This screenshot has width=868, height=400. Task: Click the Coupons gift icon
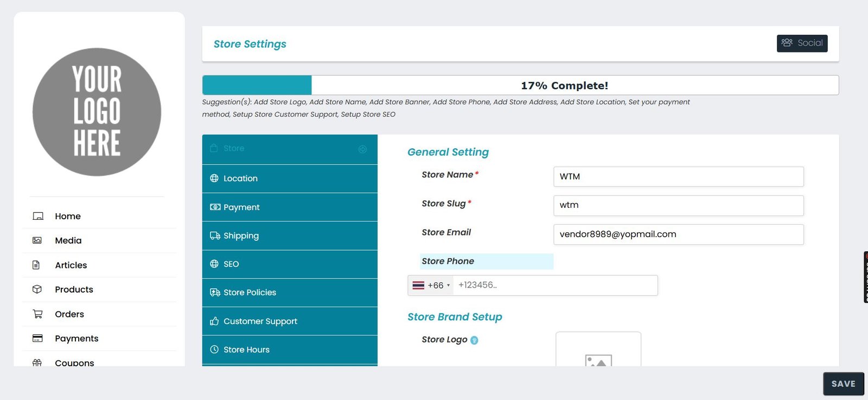coord(37,362)
